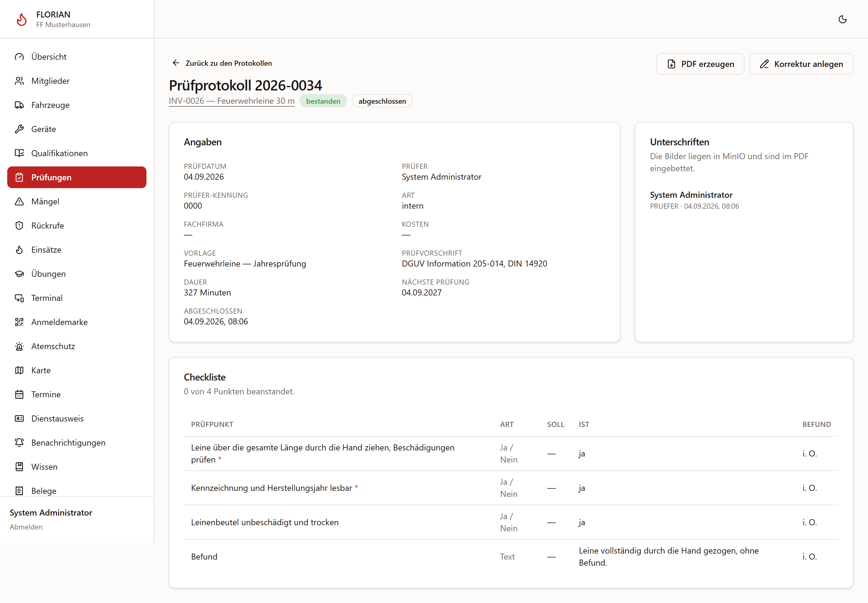Open Termine calendar entry
This screenshot has width=868, height=603.
(x=77, y=394)
